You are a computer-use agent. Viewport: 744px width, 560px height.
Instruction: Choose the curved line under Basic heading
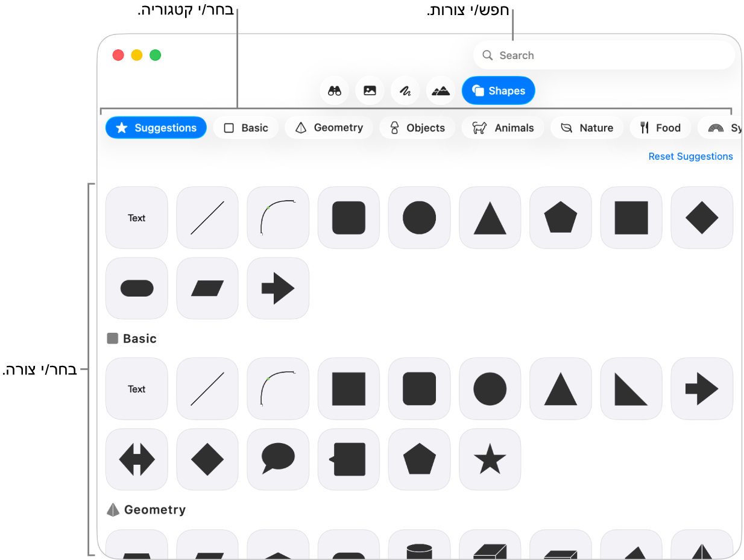pyautogui.click(x=278, y=389)
